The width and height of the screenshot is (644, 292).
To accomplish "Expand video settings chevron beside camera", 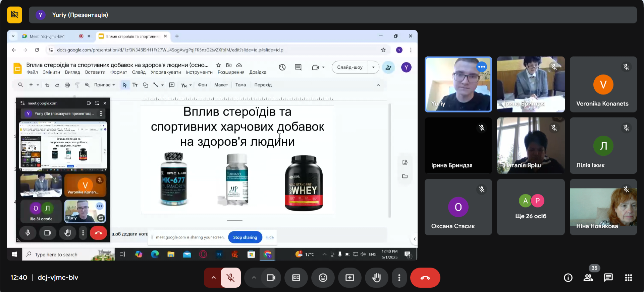I will pos(254,278).
